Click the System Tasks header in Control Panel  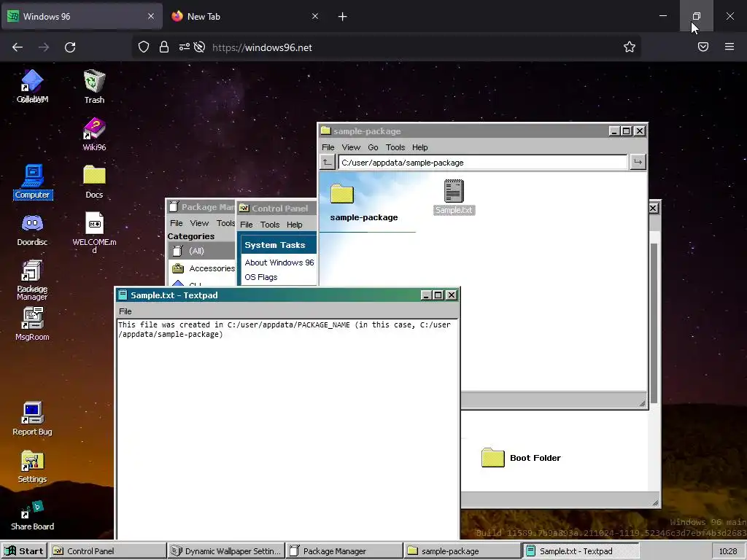tap(275, 245)
